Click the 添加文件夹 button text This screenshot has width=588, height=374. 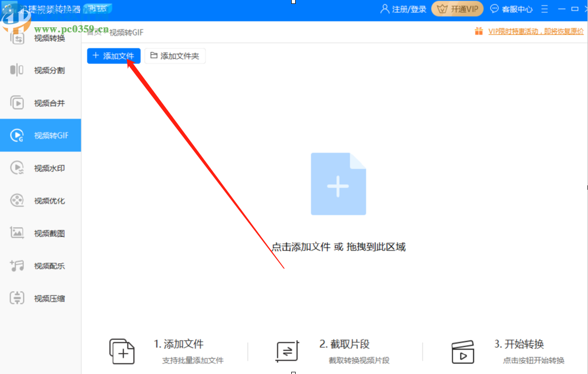180,56
